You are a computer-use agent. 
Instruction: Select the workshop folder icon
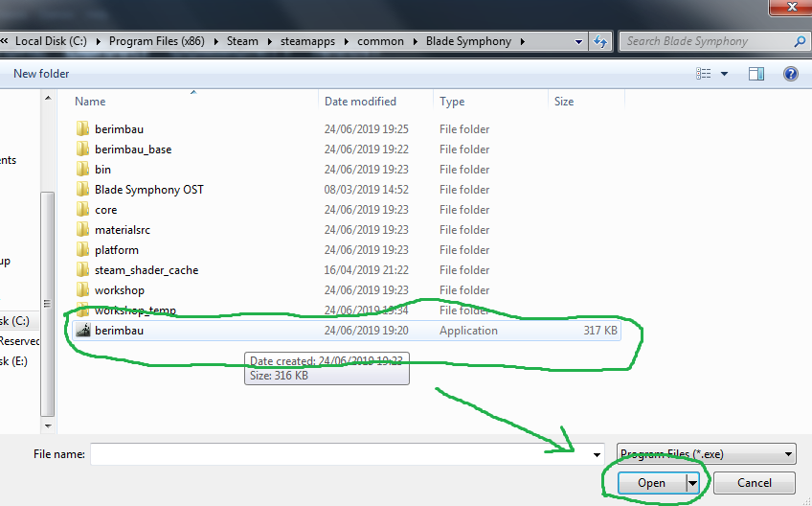83,289
